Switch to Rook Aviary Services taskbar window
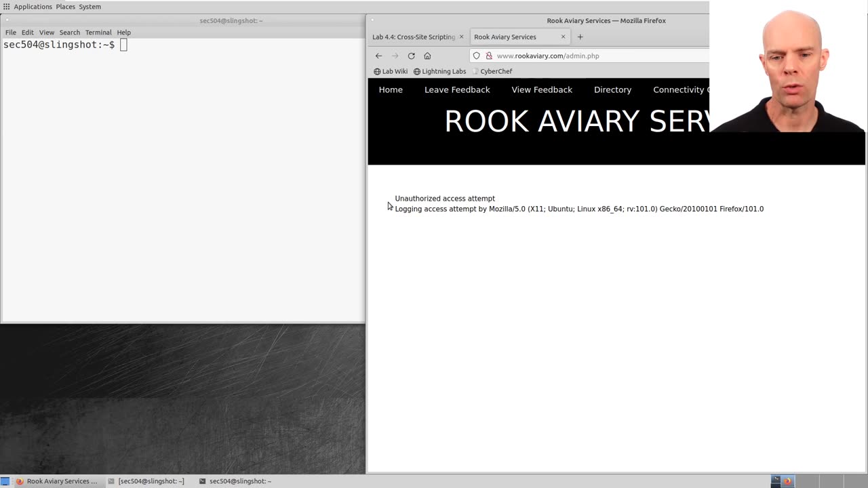Viewport: 868px width, 488px height. coord(57,481)
